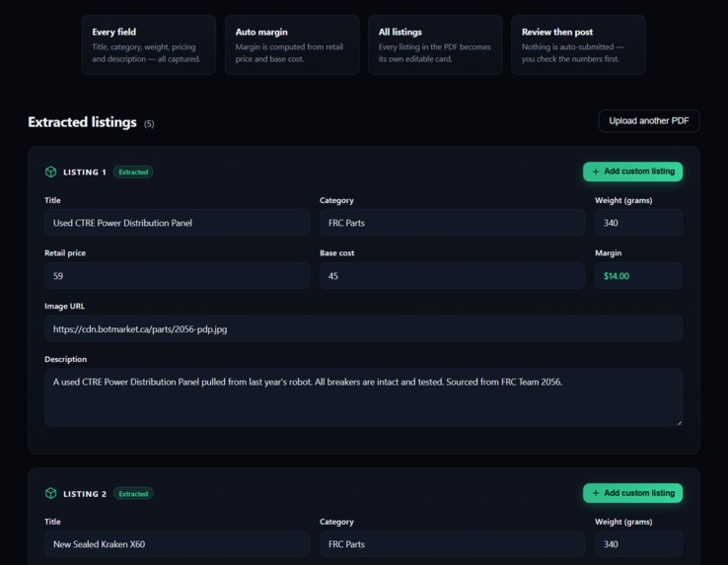This screenshot has width=728, height=565.
Task: Click the description textarea resize handle
Action: 680,422
